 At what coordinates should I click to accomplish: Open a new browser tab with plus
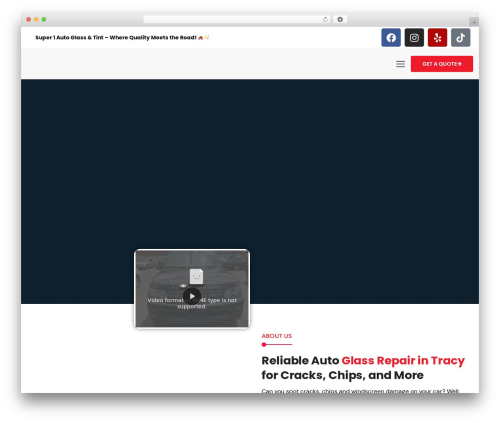(x=474, y=22)
